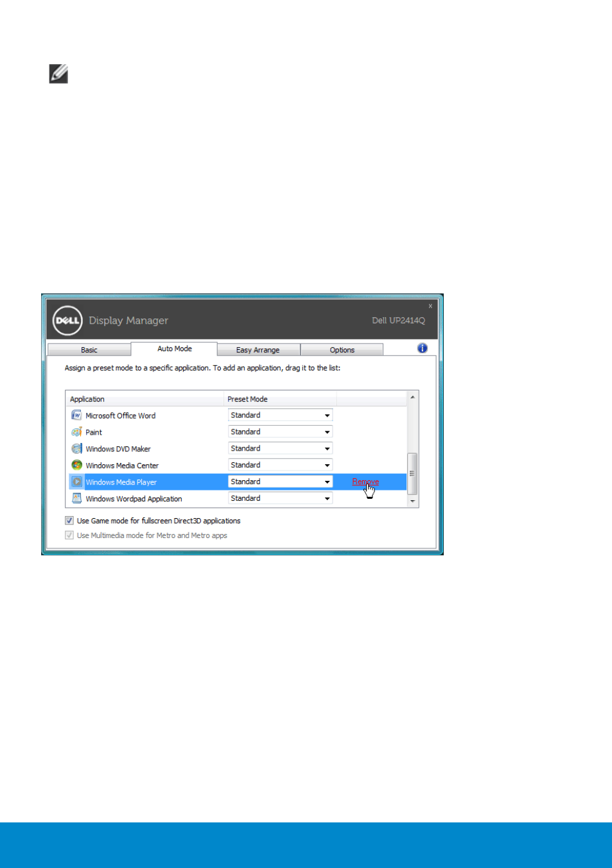Click the scrollbar up arrow in application list
This screenshot has width=612, height=868.
[412, 397]
